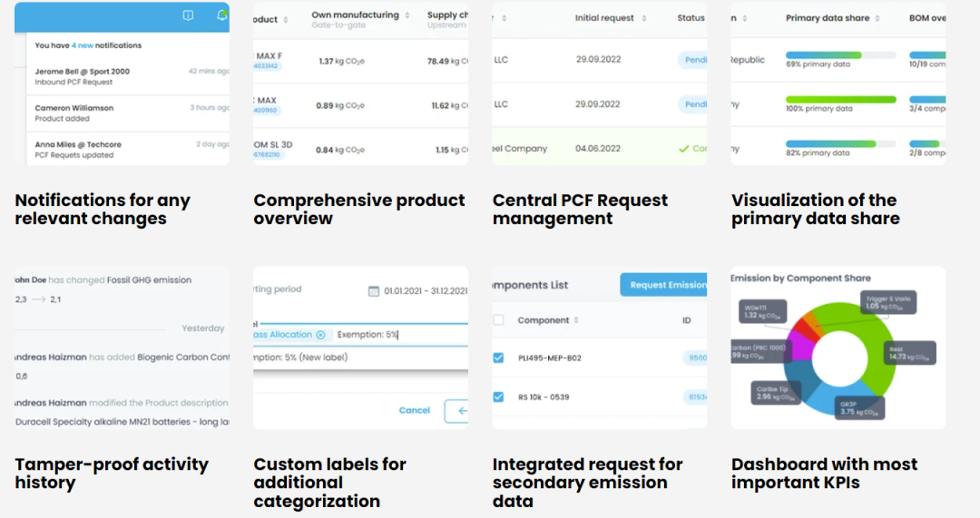Screen dimensions: 980x518
Task: Uncheck the RS 10k - 0539 component checkbox
Action: pyautogui.click(x=498, y=396)
